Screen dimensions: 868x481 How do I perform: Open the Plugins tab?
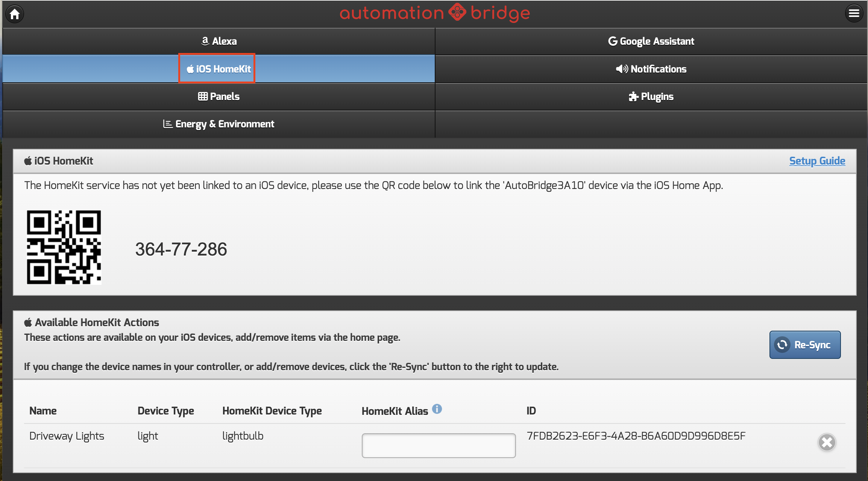(651, 97)
